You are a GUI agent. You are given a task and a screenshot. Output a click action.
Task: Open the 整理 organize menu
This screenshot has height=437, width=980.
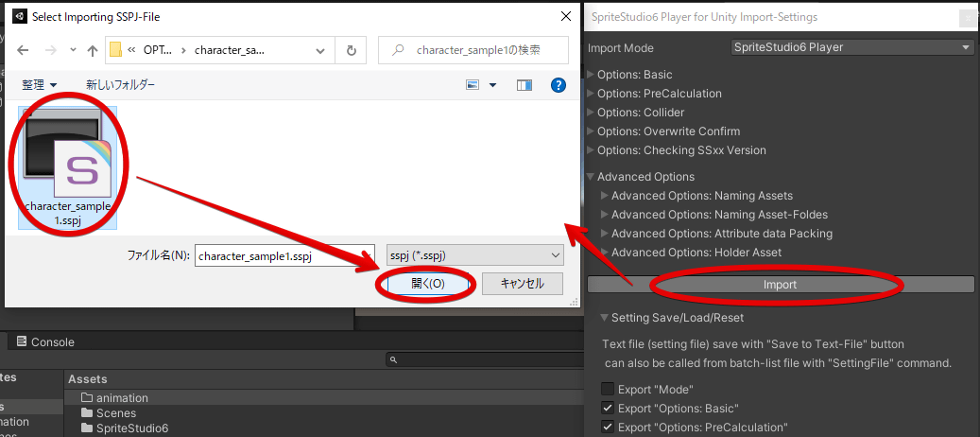40,85
